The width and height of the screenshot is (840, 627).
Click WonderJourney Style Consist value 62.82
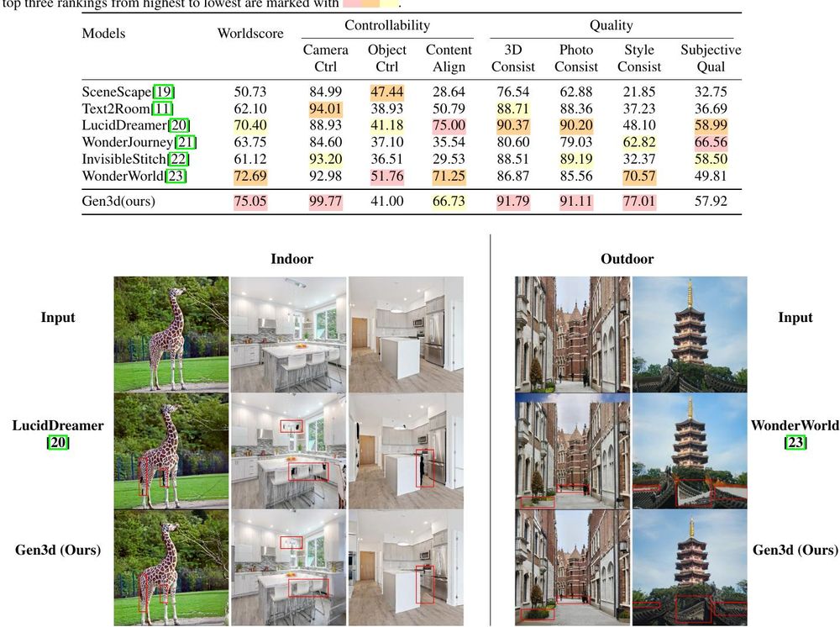click(639, 142)
